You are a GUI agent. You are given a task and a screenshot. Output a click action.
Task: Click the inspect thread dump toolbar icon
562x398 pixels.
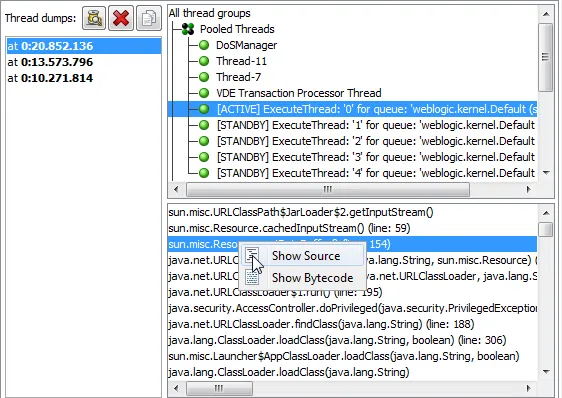click(94, 18)
